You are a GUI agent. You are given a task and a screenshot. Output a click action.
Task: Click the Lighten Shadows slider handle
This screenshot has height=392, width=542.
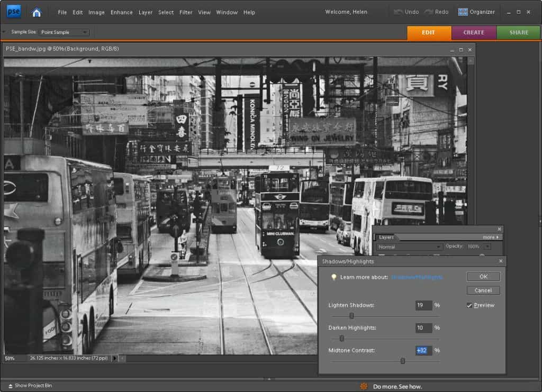click(351, 316)
